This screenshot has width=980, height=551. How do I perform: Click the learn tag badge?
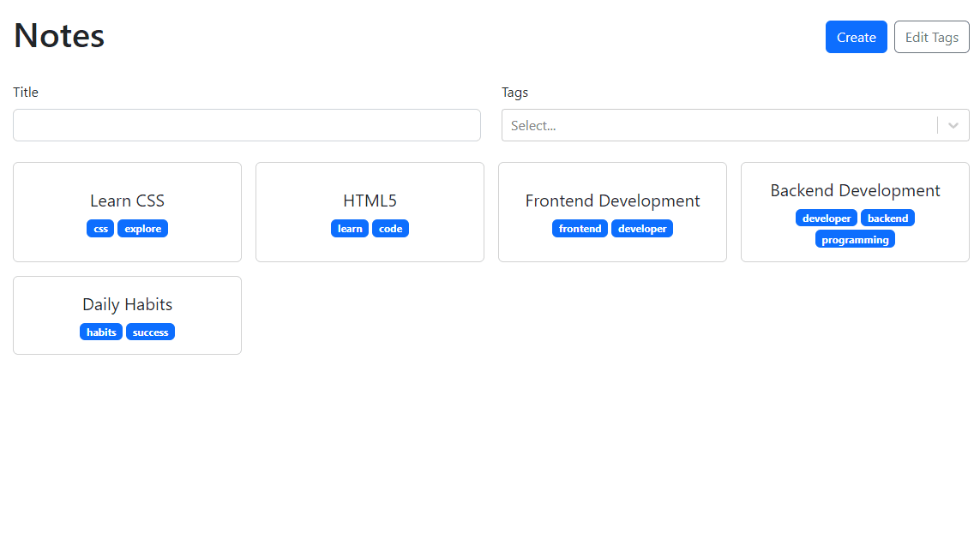coord(350,229)
